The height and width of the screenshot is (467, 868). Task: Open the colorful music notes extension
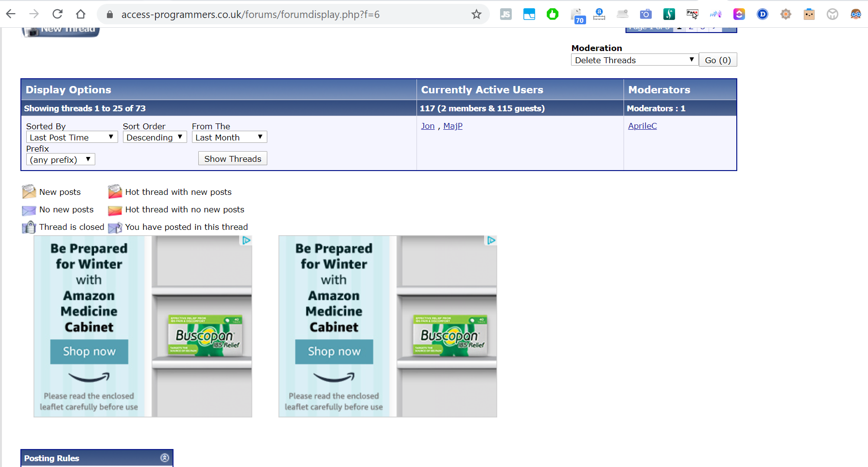(716, 14)
